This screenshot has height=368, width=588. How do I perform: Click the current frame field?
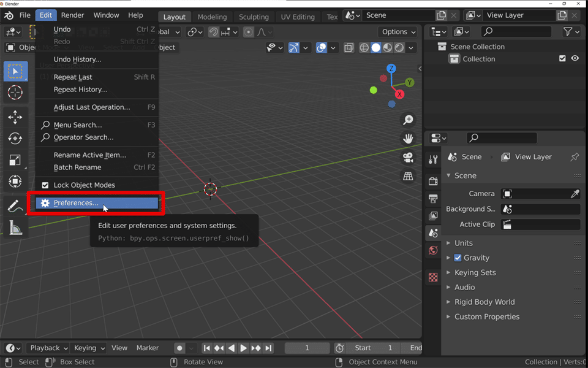click(x=307, y=348)
